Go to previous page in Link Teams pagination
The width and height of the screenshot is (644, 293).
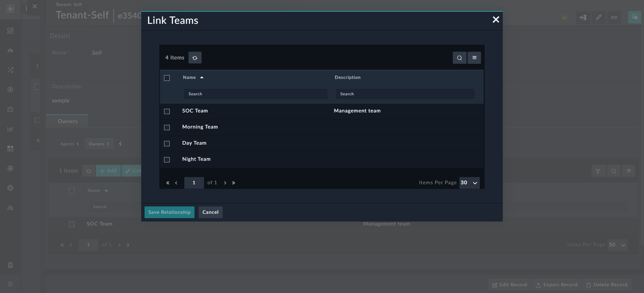point(176,183)
